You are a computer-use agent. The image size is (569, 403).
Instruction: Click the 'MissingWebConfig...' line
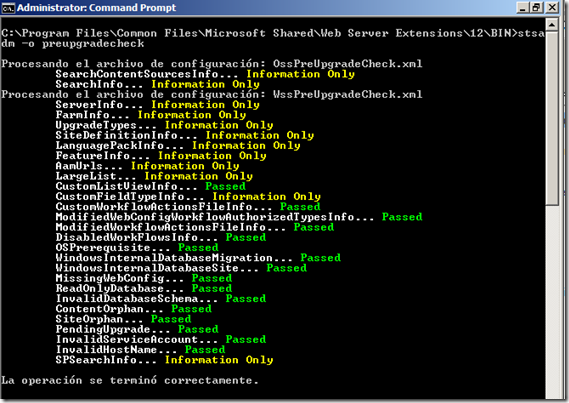click(x=144, y=278)
